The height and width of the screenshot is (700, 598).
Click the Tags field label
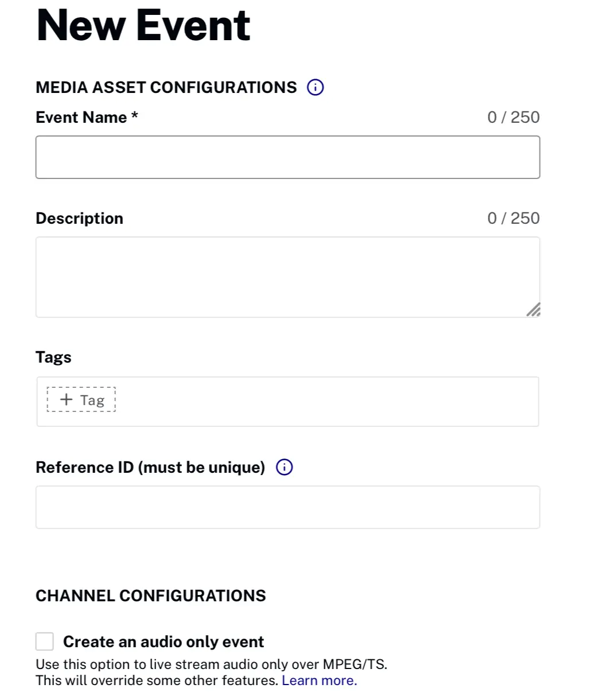coord(53,357)
